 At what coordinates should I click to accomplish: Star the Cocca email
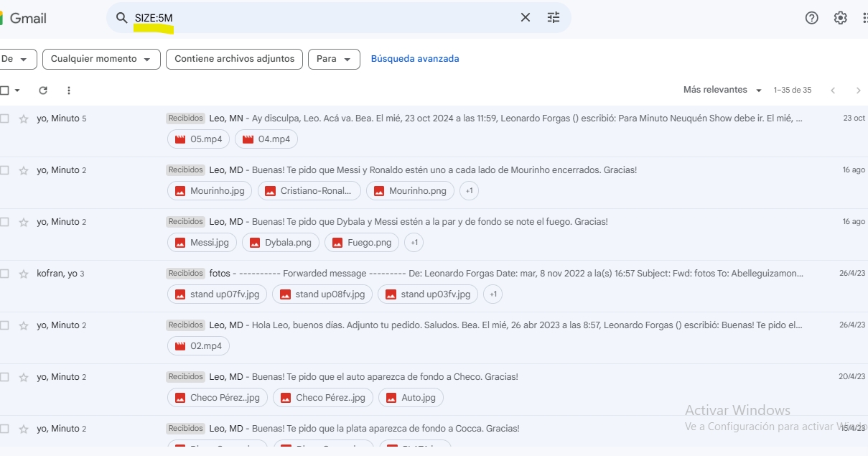24,429
